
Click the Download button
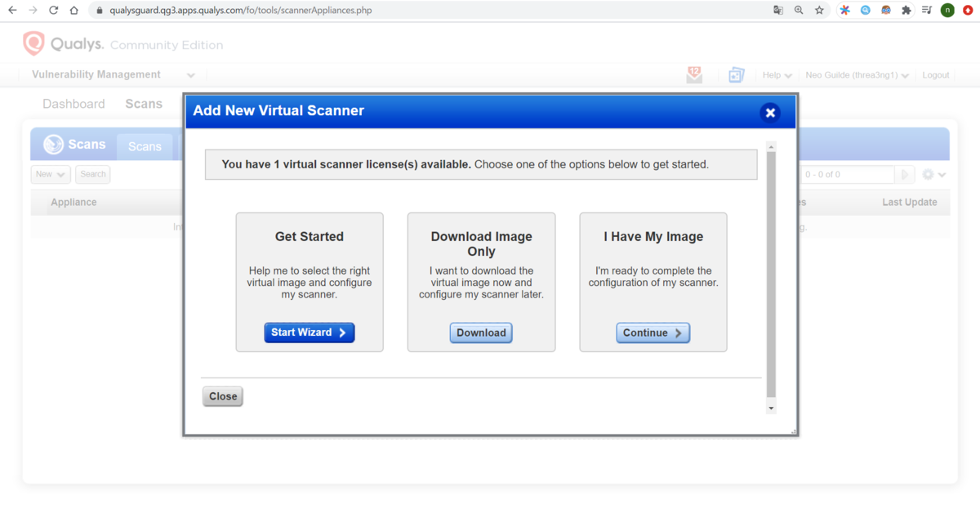coord(481,333)
